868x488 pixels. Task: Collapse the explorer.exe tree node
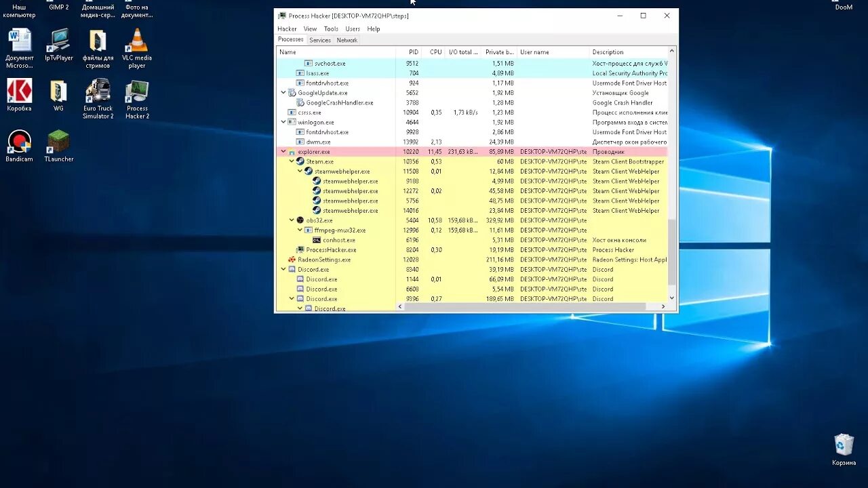pyautogui.click(x=283, y=152)
